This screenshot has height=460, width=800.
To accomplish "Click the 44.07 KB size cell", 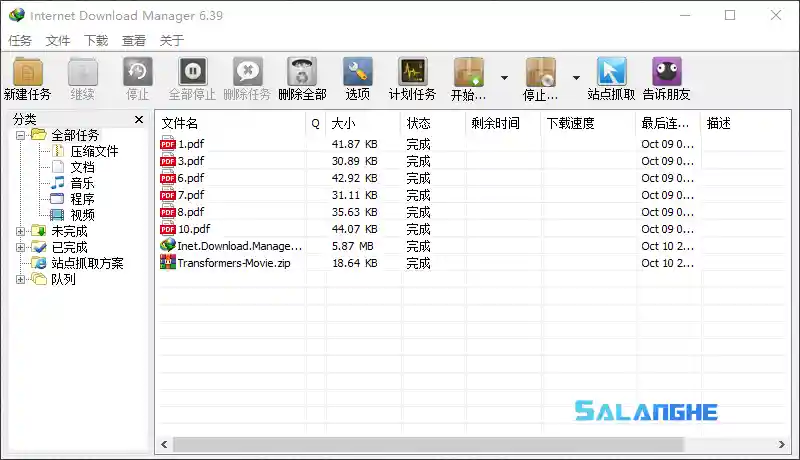I will tap(355, 229).
